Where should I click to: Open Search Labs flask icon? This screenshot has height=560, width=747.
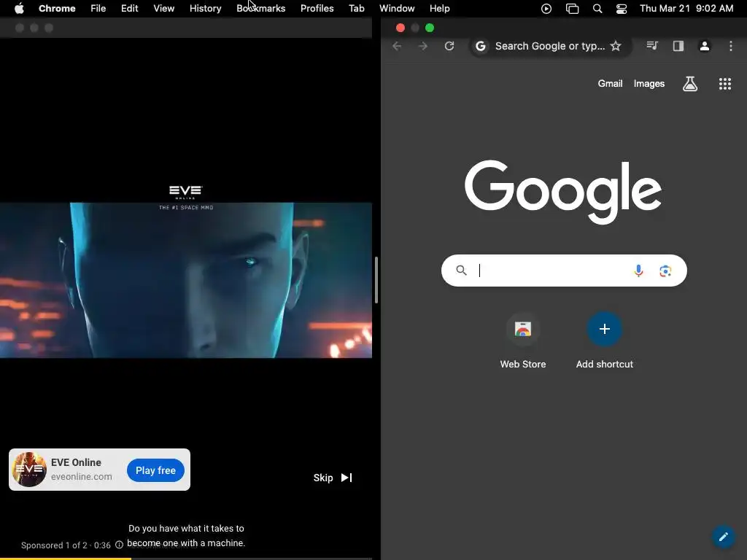click(690, 84)
